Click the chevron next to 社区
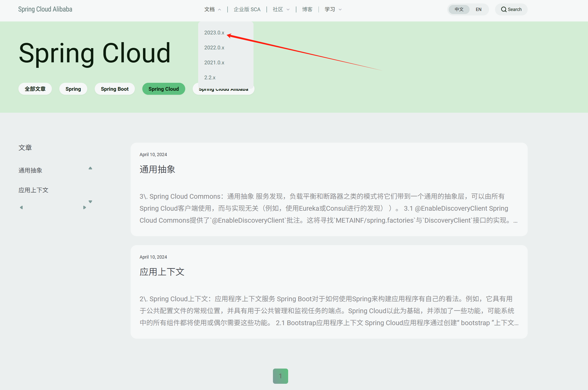The height and width of the screenshot is (390, 588). coord(288,10)
